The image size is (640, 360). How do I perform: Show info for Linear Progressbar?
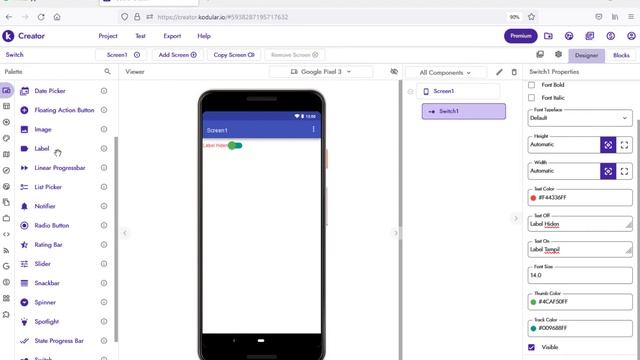pyautogui.click(x=104, y=168)
